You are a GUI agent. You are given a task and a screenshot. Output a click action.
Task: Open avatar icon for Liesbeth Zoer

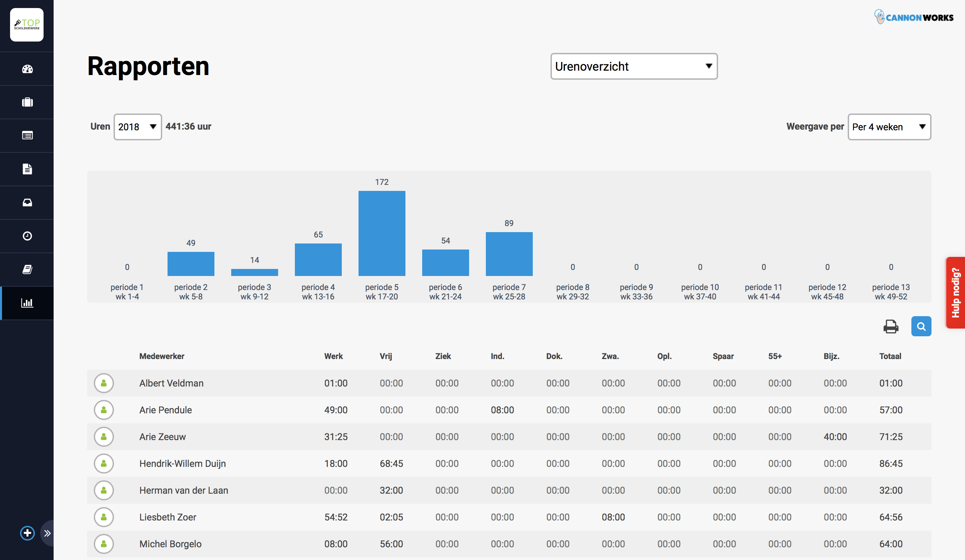pos(104,517)
